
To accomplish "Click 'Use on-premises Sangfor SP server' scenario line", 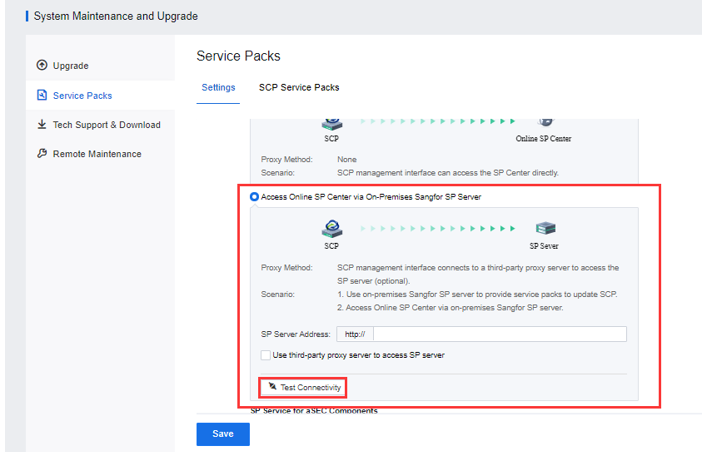I will point(477,294).
